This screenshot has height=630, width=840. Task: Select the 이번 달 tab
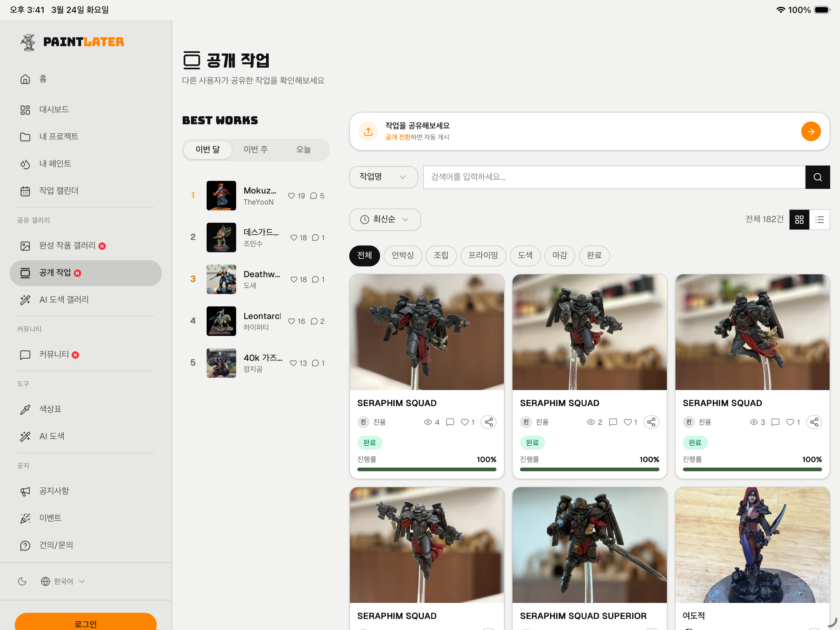click(208, 150)
